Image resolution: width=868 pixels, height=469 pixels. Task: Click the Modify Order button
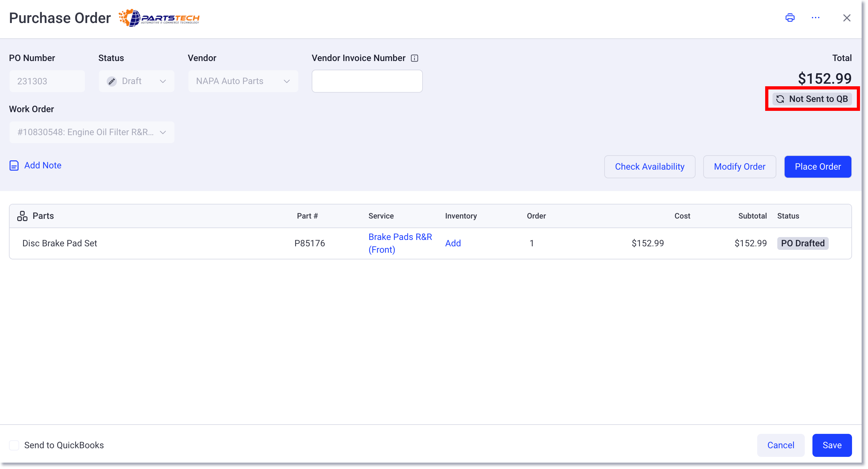coord(739,166)
